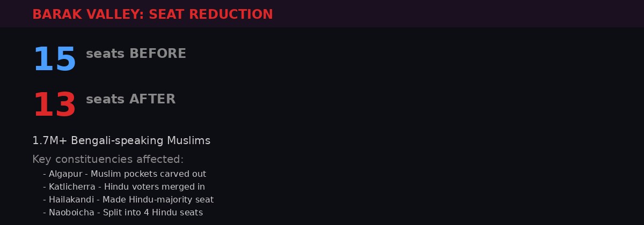Click the 'seats BEFORE' label
Viewport: 644px width, 225px height.
click(136, 54)
